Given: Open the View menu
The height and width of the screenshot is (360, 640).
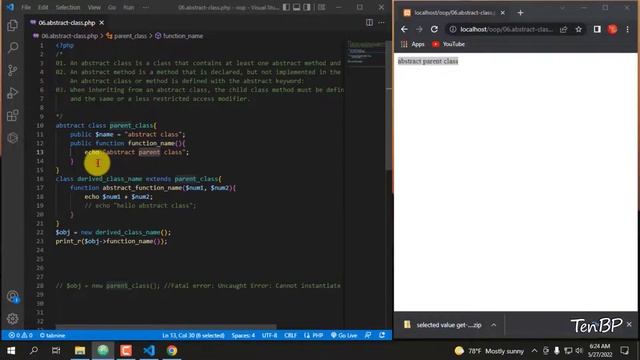Looking at the screenshot, I should (94, 7).
